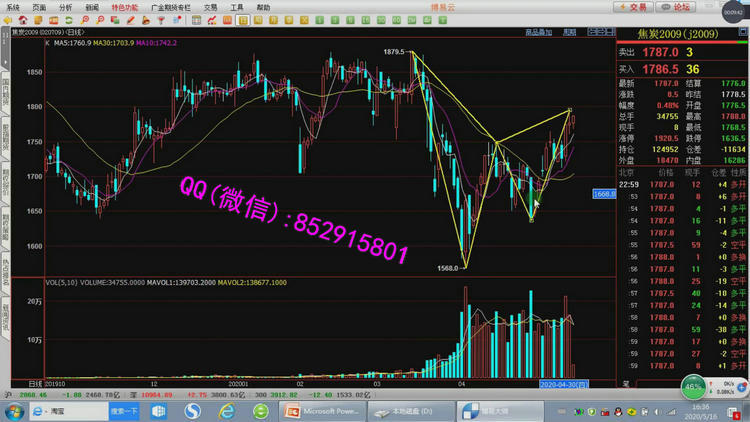Open the 论坛 forum button
Image resolution: width=750 pixels, height=422 pixels.
click(x=676, y=7)
